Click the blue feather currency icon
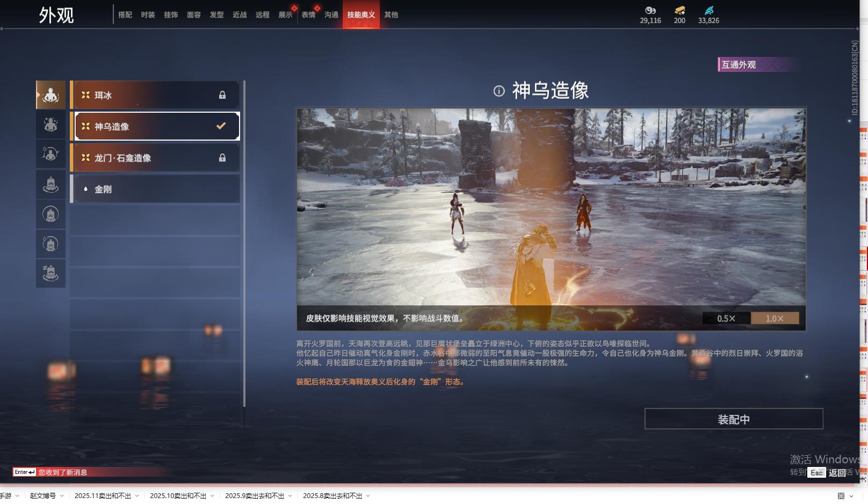Screen dimensions: 868x504 (x=708, y=10)
